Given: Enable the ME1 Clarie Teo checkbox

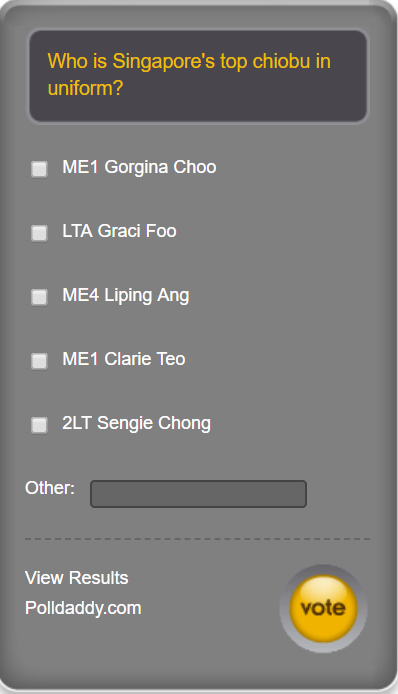Looking at the screenshot, I should click(39, 361).
